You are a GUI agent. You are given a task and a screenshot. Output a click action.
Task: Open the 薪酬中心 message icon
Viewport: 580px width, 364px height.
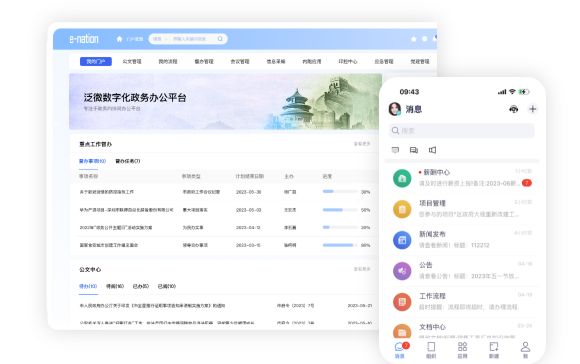click(x=402, y=178)
